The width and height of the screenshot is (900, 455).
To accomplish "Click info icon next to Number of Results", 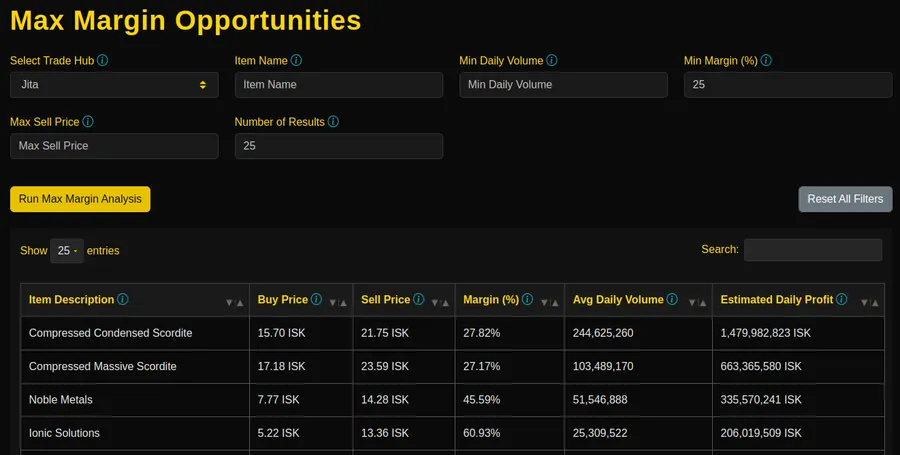I will pyautogui.click(x=333, y=122).
